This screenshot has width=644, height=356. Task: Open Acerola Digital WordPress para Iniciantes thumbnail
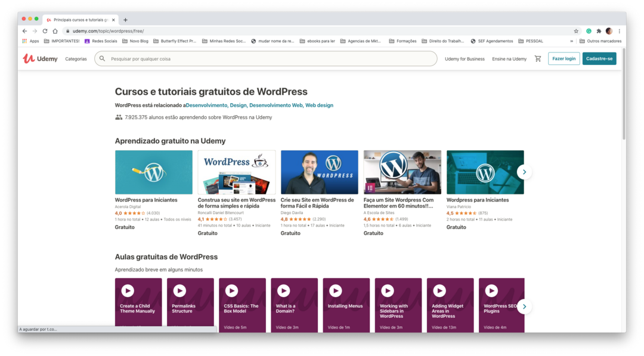[154, 172]
